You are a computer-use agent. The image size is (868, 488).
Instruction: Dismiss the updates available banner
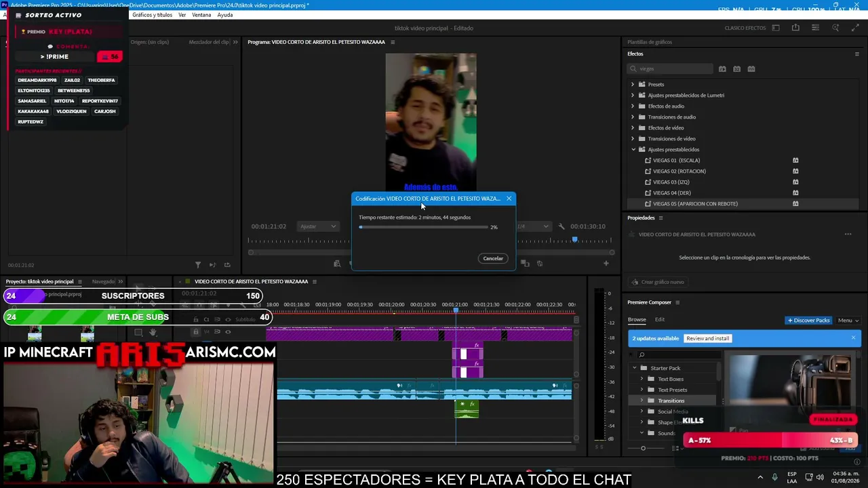pos(853,338)
